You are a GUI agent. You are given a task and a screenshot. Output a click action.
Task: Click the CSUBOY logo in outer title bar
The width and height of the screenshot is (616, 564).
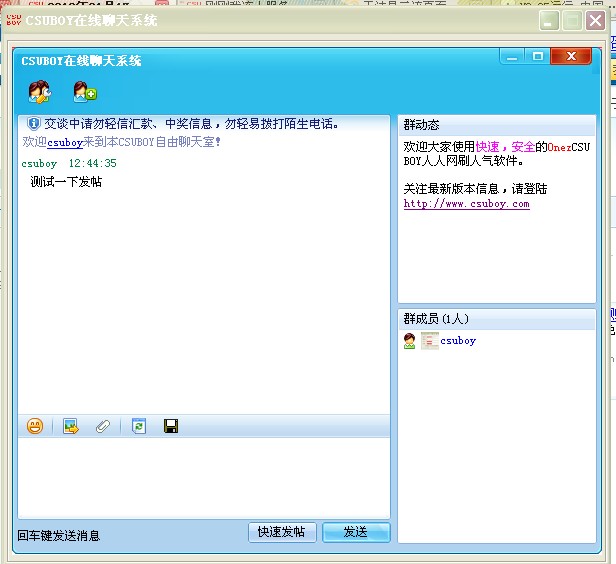pyautogui.click(x=14, y=20)
